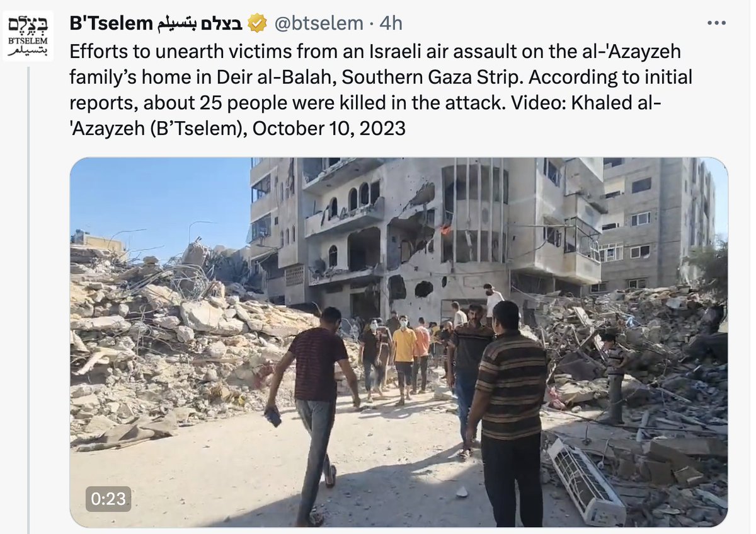Open the tweet via the 4h timestamp

coord(391,24)
